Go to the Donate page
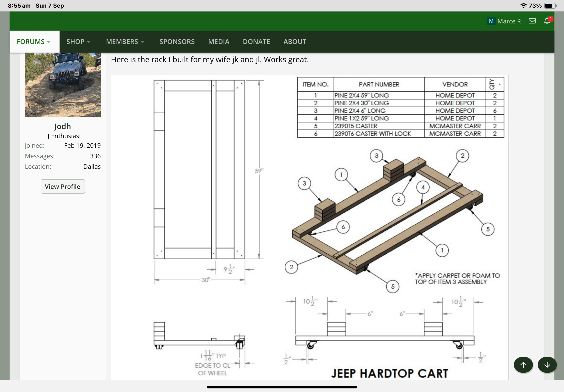564x392 pixels. pos(256,42)
